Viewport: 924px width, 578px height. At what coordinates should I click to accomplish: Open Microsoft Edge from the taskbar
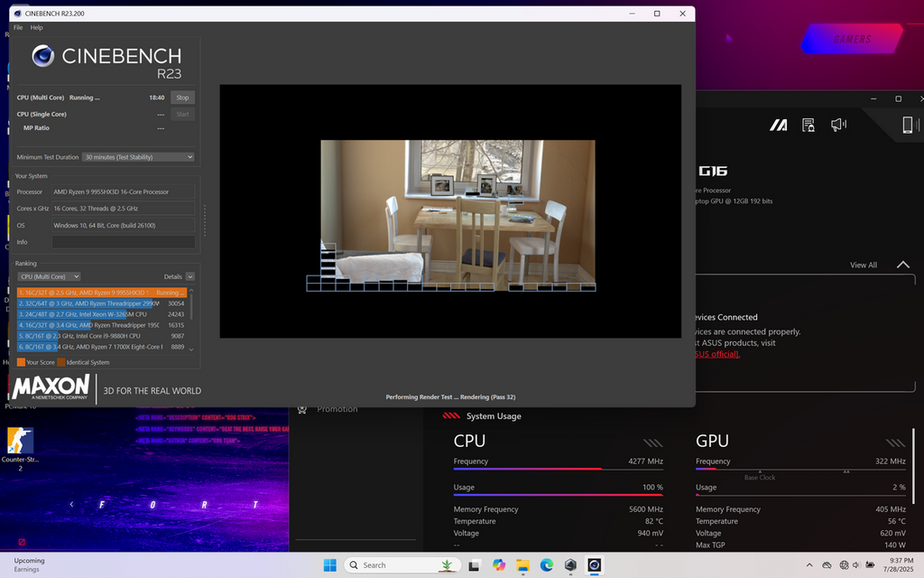(x=546, y=565)
